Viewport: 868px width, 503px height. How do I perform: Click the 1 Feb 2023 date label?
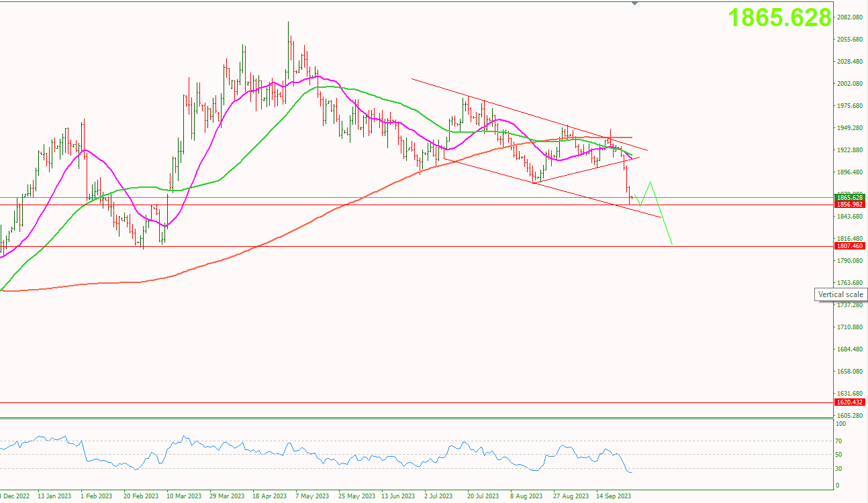96,497
